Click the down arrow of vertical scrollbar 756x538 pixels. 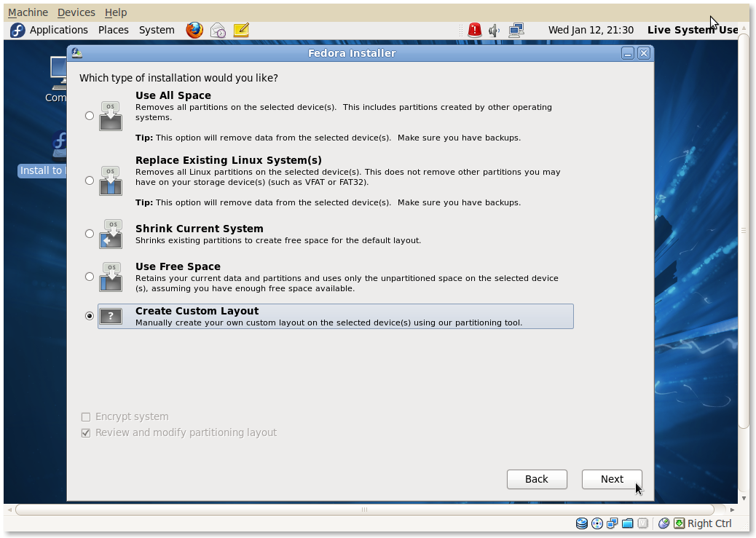point(744,499)
